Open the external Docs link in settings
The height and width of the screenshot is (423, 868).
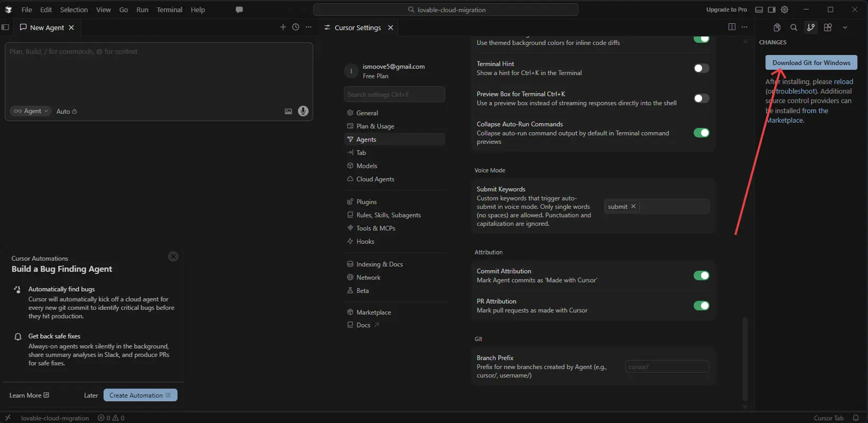click(394, 325)
